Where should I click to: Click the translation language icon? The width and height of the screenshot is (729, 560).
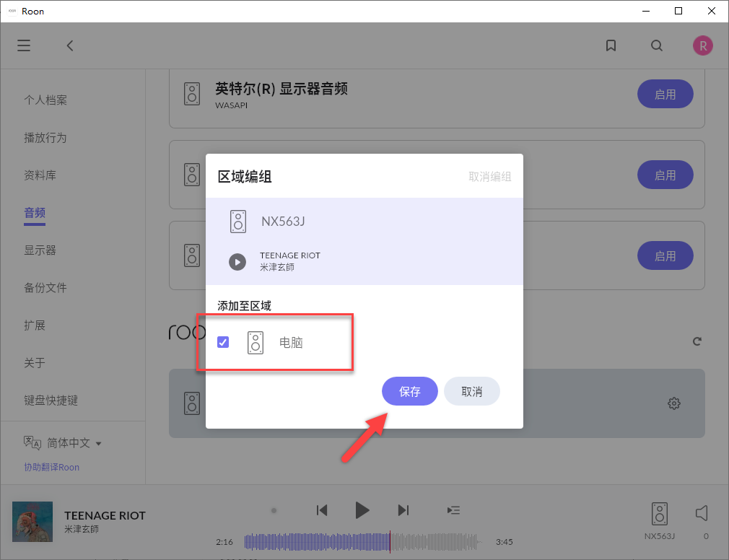click(x=32, y=443)
